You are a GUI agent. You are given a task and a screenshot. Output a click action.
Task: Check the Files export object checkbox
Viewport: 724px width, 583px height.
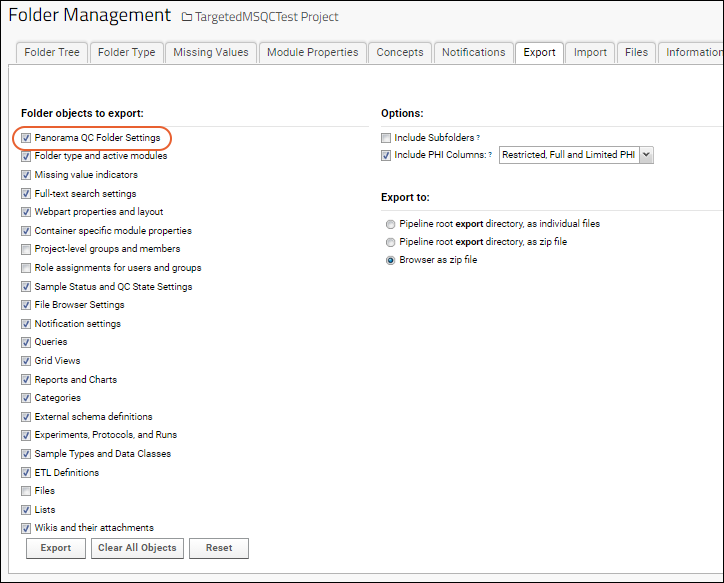[x=26, y=491]
